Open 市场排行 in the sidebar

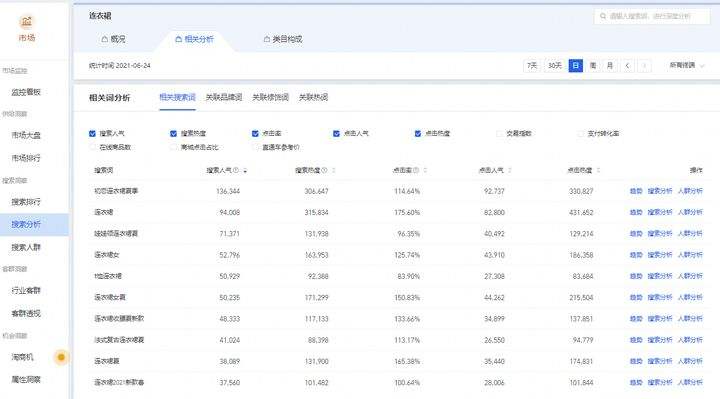tap(26, 158)
